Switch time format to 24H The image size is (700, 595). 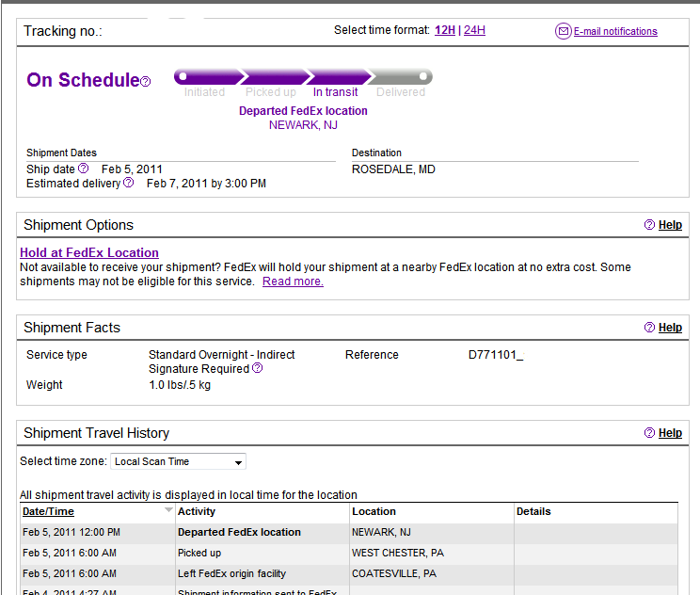tap(474, 30)
